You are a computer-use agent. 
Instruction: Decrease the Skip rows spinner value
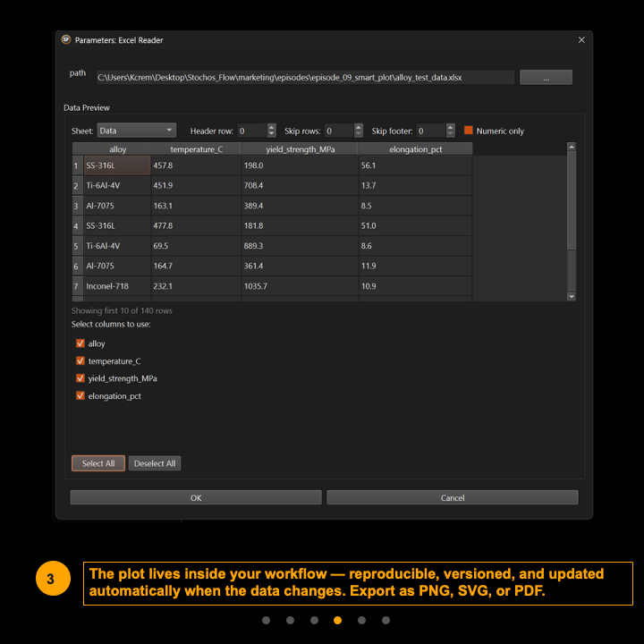pos(359,134)
